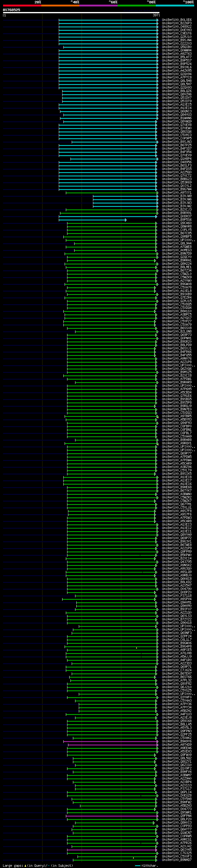Select the UniRef100_Q2Q093 label
The width and height of the screenshot is (197, 868).
click(177, 88)
